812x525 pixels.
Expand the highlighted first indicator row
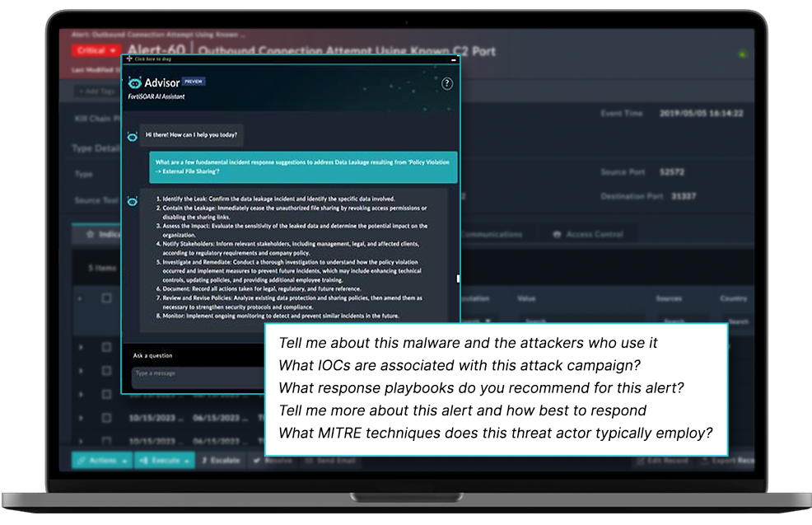pos(80,298)
